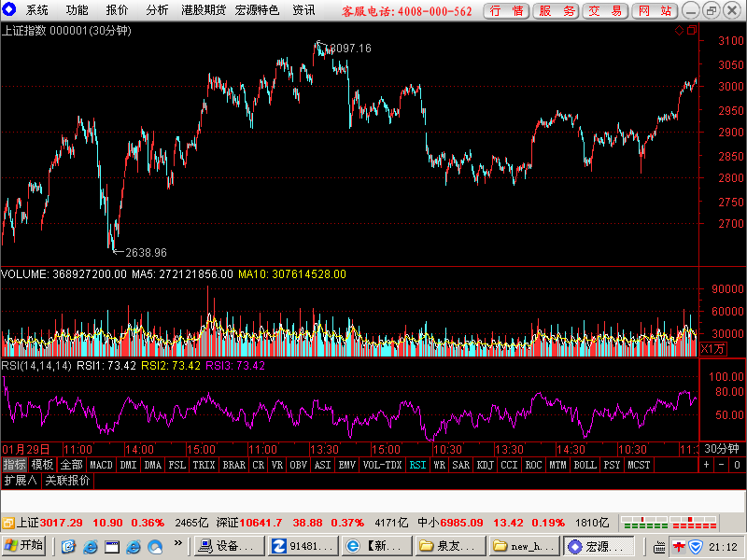Switch indicator to MACD
The height and width of the screenshot is (560, 747).
[x=101, y=465]
